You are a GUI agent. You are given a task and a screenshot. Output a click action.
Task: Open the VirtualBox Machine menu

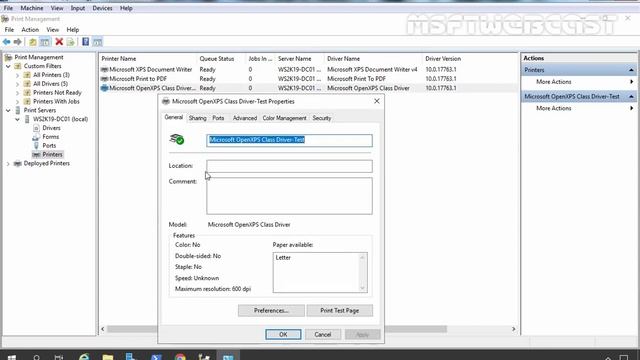pos(32,8)
